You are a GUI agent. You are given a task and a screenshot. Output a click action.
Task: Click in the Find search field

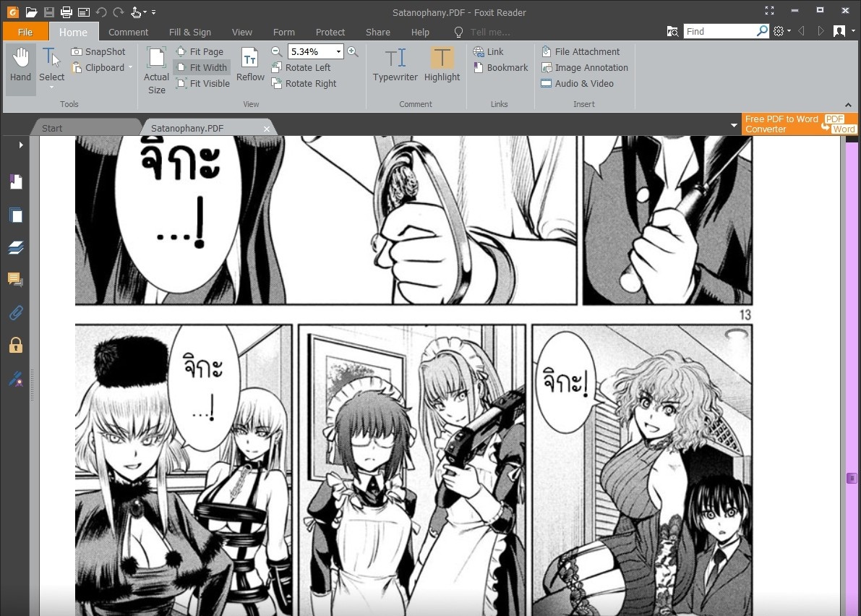[720, 31]
